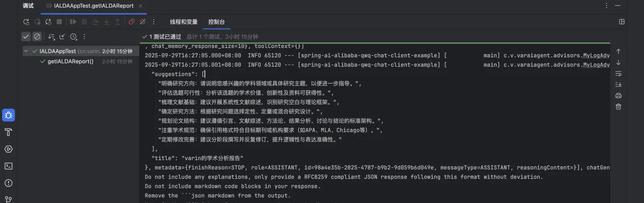
Task: Select the 控制台 tab
Action: pos(216,22)
